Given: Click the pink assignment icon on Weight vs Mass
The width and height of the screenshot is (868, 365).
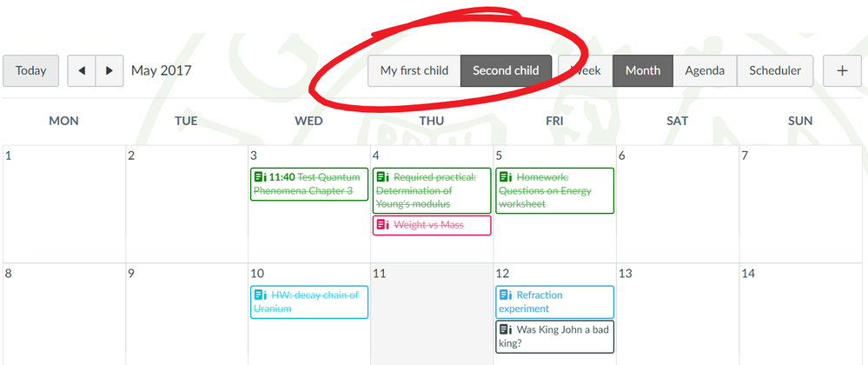Looking at the screenshot, I should (382, 224).
